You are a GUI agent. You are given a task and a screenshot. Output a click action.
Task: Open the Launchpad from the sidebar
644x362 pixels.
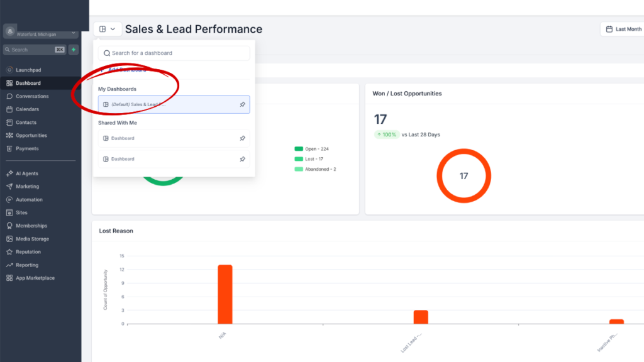coord(28,69)
